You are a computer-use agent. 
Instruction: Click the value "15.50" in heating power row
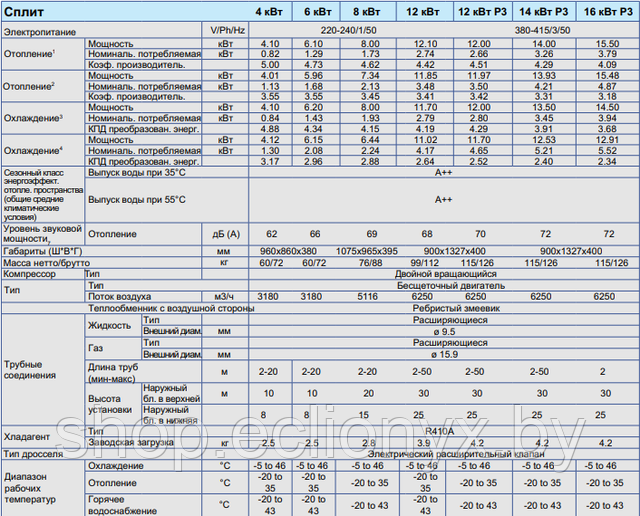click(x=607, y=44)
